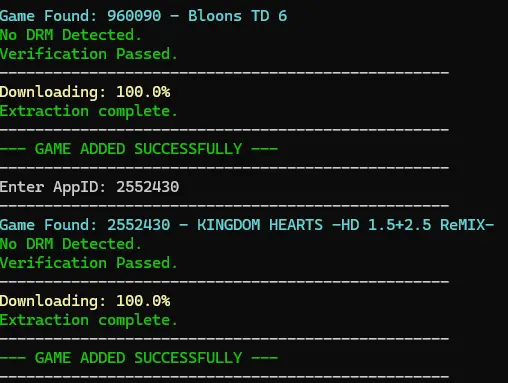This screenshot has width=508, height=383.
Task: Click the dashed separator at the very bottom
Action: (x=224, y=377)
